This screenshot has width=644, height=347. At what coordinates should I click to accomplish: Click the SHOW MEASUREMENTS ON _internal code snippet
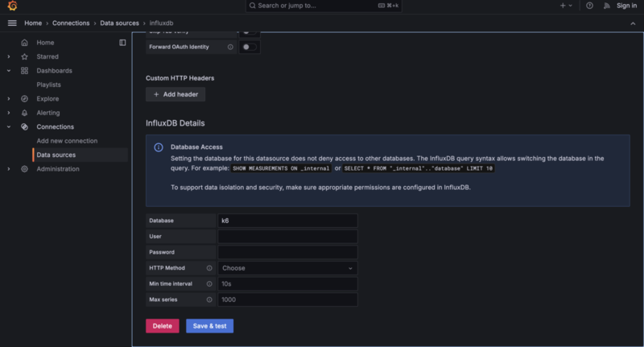click(281, 168)
